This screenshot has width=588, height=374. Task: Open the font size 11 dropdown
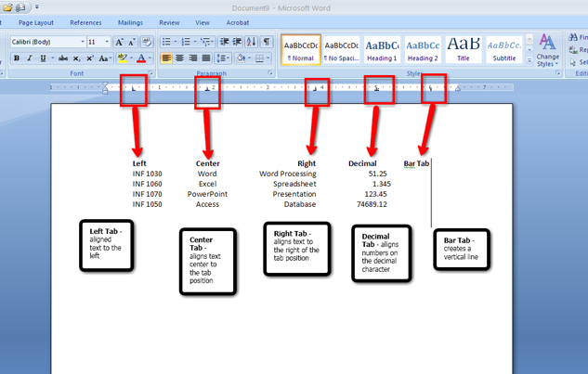107,42
